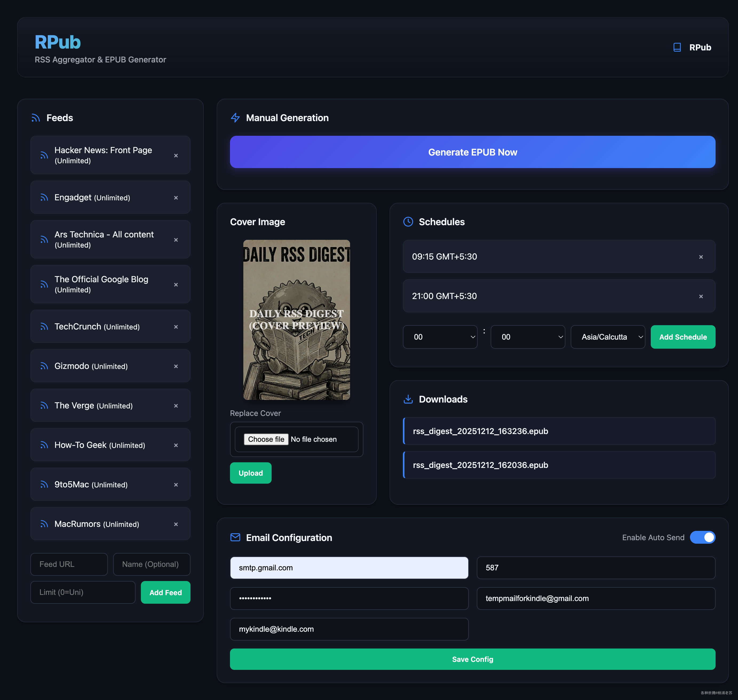738x700 pixels.
Task: Open rss_digest_20251212_162036.epub download
Action: coord(480,465)
